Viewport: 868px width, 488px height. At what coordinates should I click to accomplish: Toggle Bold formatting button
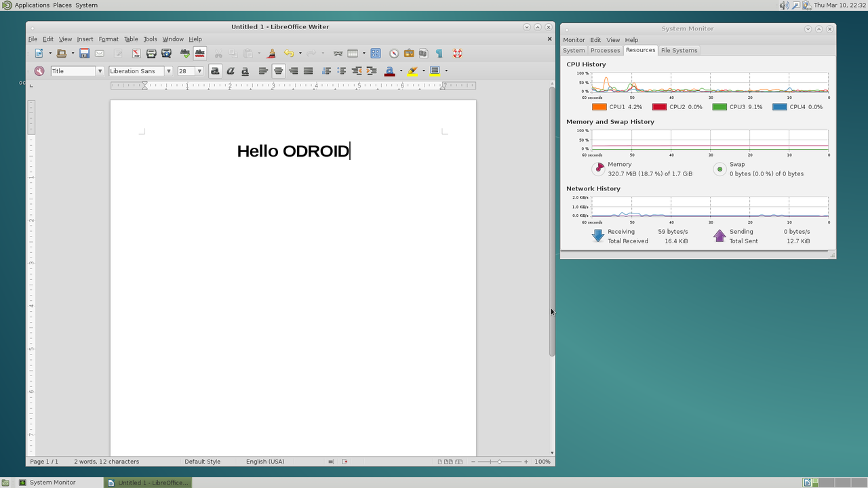(215, 71)
